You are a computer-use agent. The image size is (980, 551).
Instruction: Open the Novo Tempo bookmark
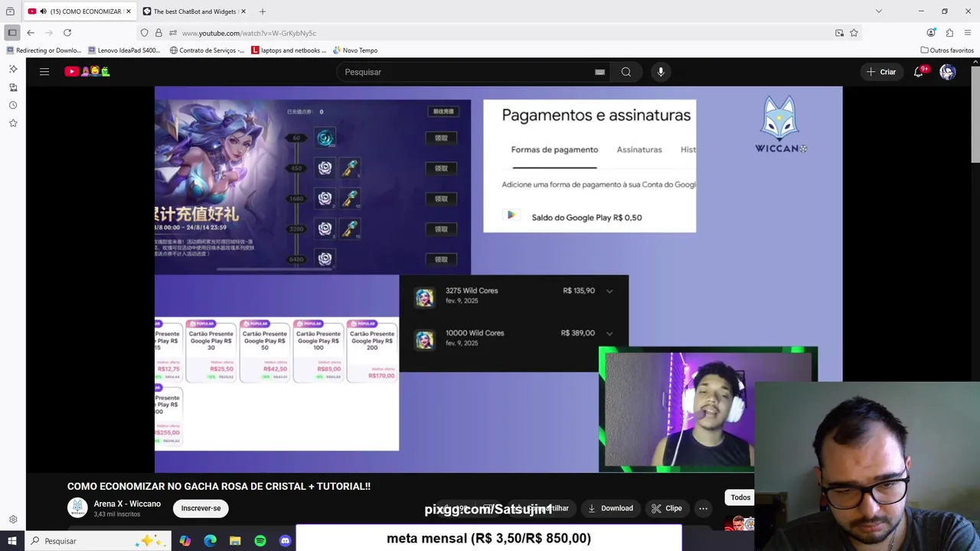pyautogui.click(x=355, y=51)
